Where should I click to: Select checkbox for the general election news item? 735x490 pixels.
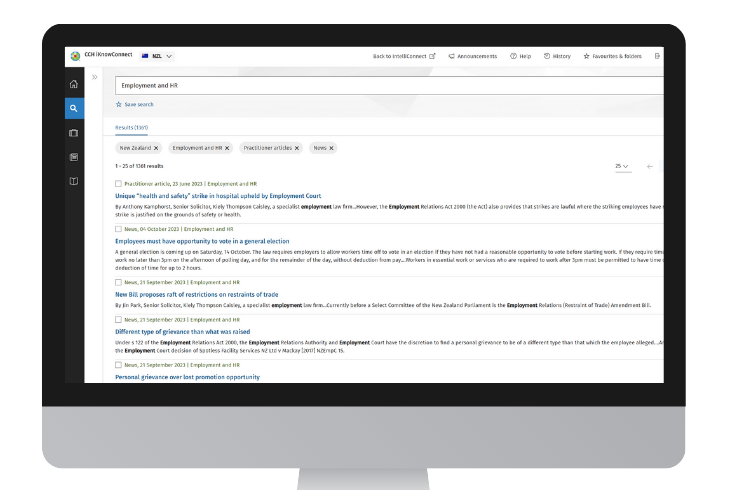point(118,229)
